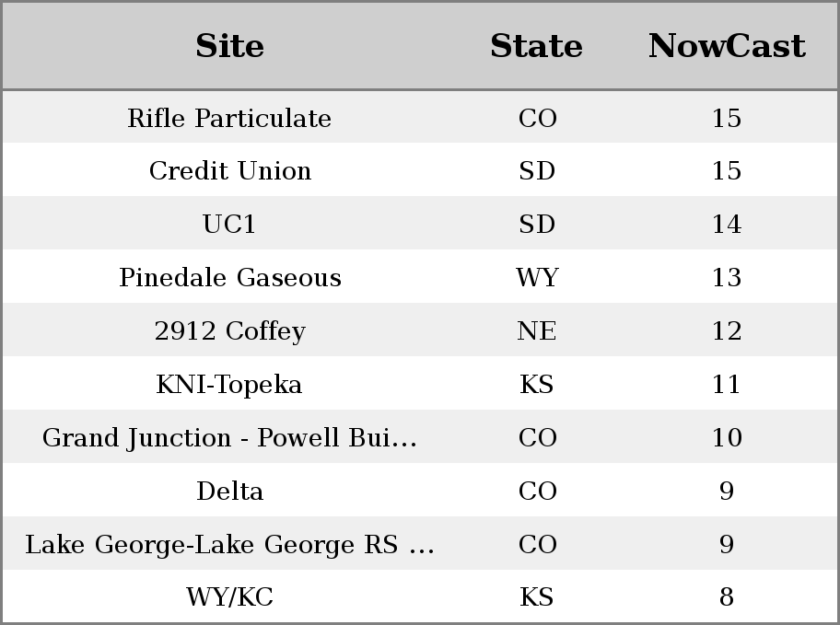
Task: Select NowCast value 8 for WY/KC
Action: tap(727, 596)
